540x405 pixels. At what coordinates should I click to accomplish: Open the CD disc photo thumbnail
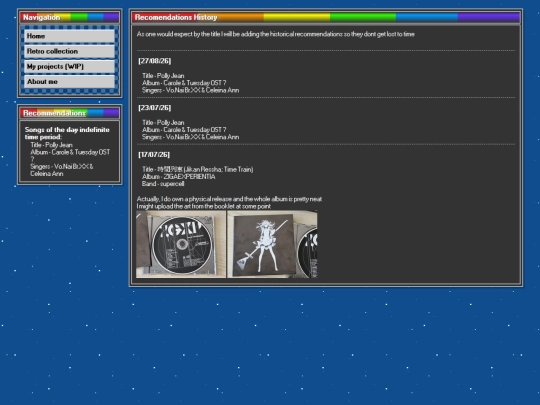point(181,244)
